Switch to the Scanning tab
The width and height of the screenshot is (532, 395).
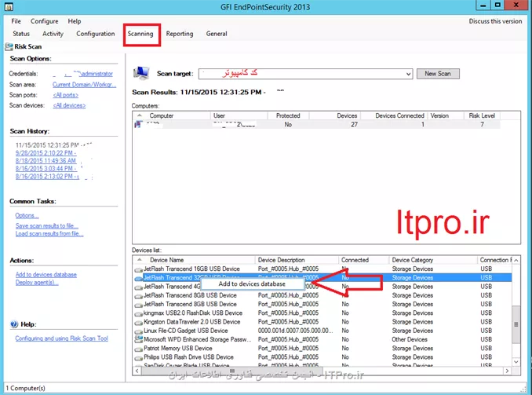[x=140, y=34]
